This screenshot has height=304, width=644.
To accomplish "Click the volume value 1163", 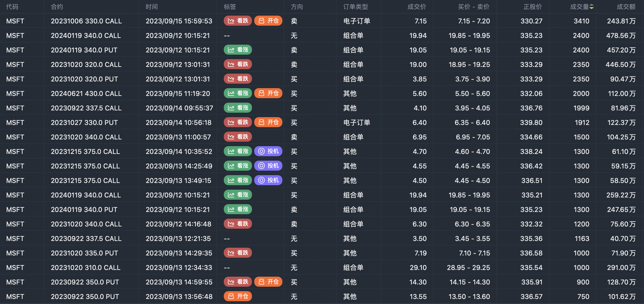I will (x=582, y=239).
